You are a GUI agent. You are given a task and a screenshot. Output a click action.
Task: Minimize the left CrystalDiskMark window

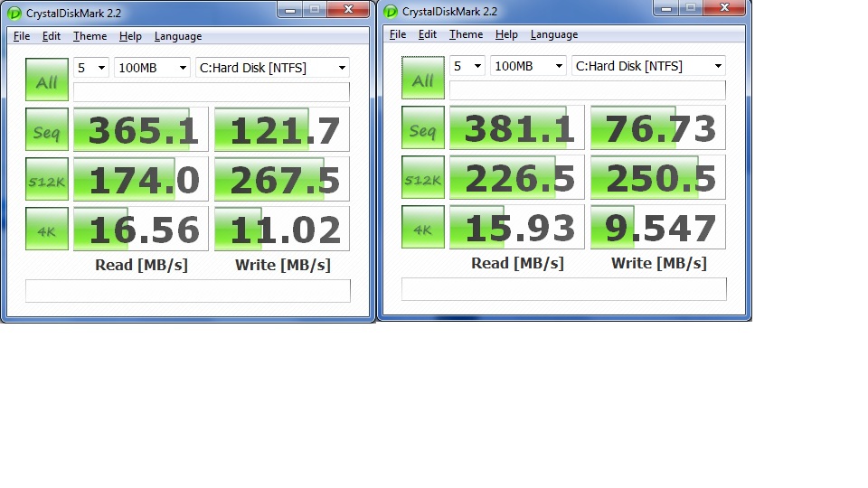click(289, 9)
